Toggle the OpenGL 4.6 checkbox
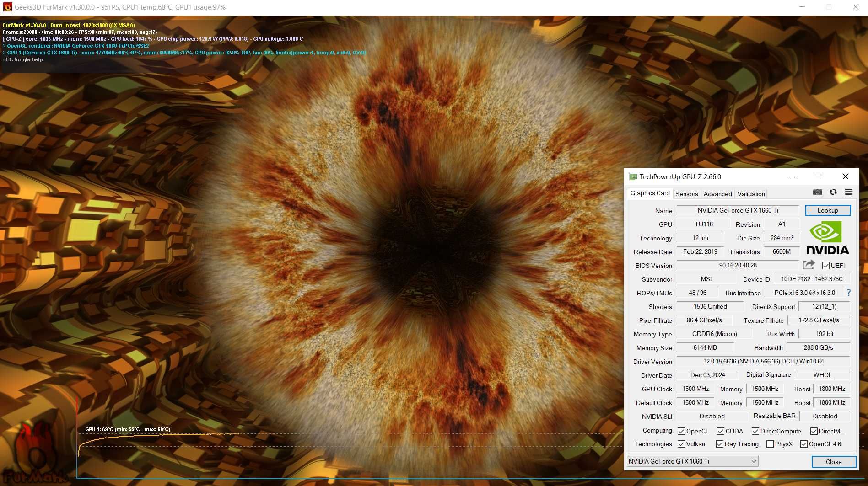This screenshot has height=486, width=868. (803, 444)
